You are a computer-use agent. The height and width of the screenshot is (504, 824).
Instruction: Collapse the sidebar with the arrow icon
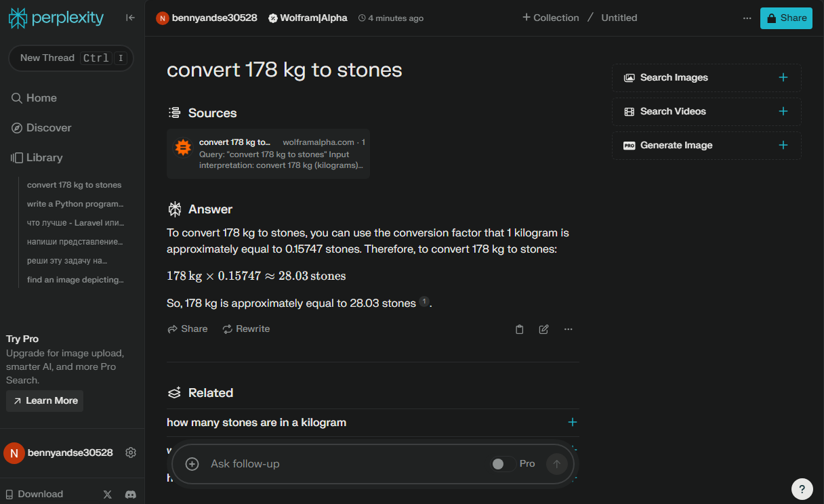[x=131, y=18]
